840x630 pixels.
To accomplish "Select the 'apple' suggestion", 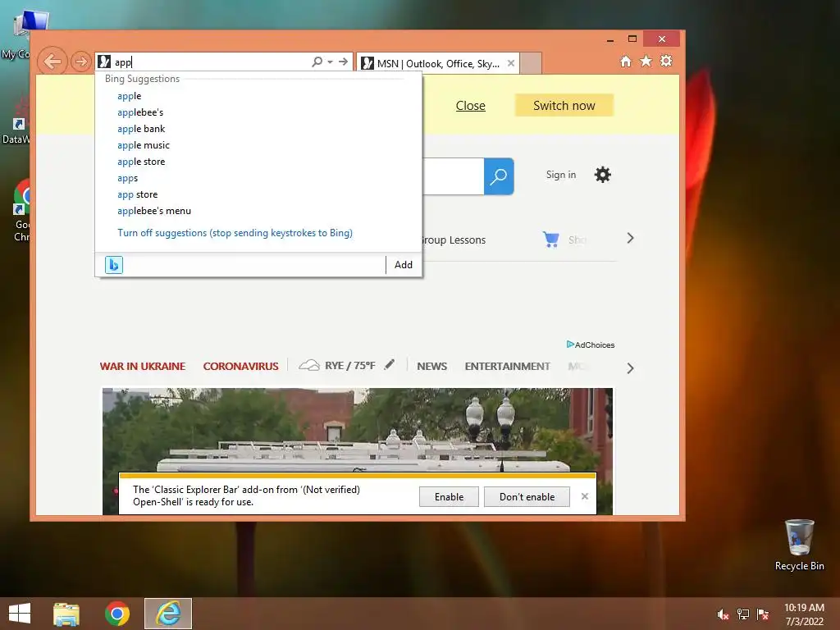I will click(129, 96).
